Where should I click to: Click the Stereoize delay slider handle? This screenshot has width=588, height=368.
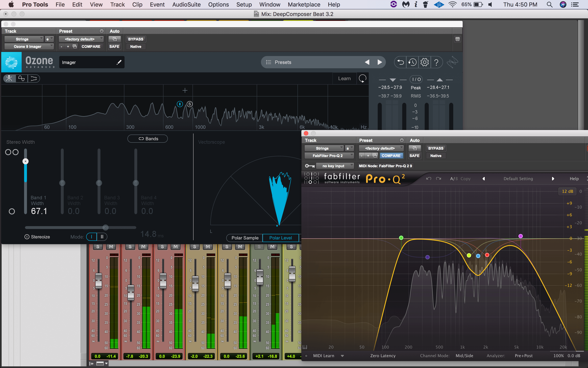coord(105,228)
